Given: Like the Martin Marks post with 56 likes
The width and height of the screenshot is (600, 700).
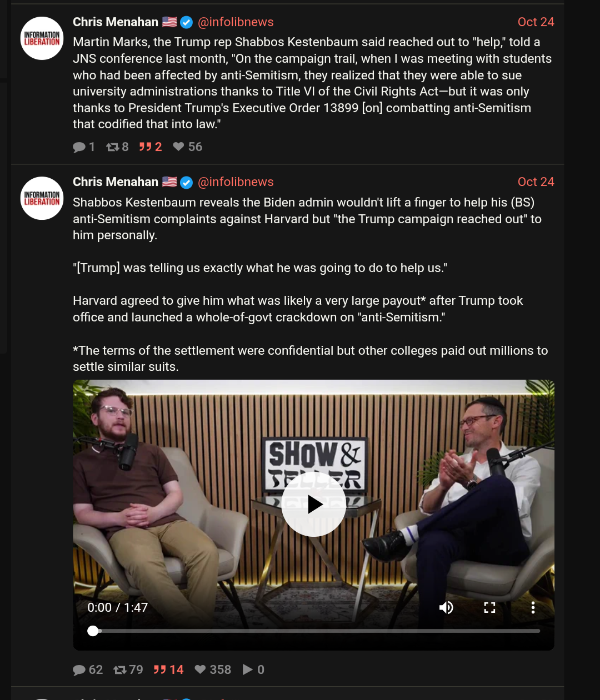Looking at the screenshot, I should coord(178,147).
